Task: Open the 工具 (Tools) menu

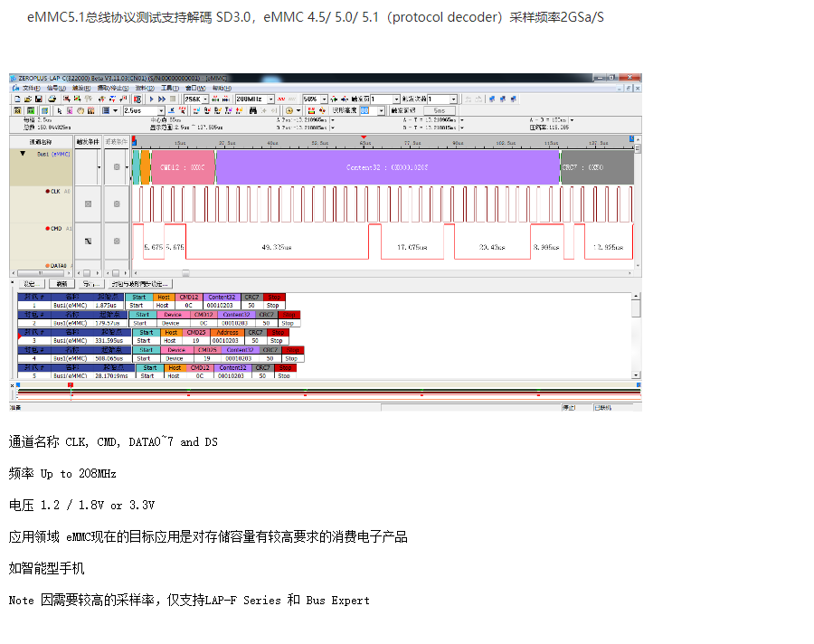Action: click(x=169, y=89)
